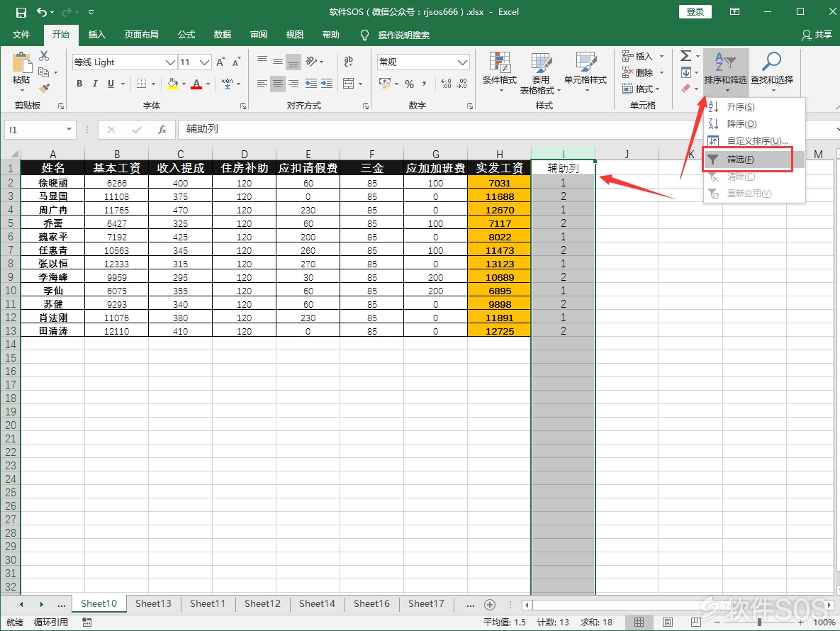Image resolution: width=840 pixels, height=631 pixels.
Task: Click the Undo icon
Action: 42,12
